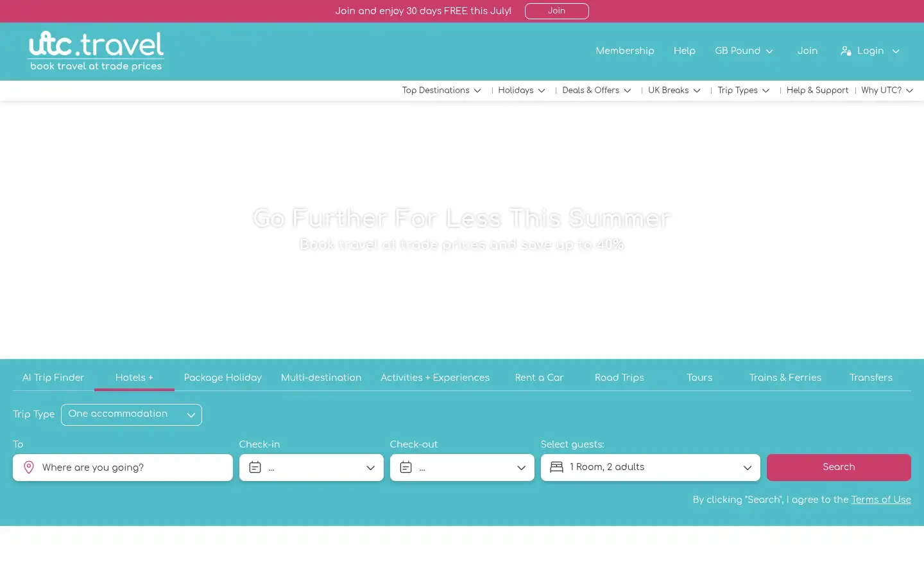Click the location pin icon in destination field
The width and height of the screenshot is (924, 578).
pos(28,468)
